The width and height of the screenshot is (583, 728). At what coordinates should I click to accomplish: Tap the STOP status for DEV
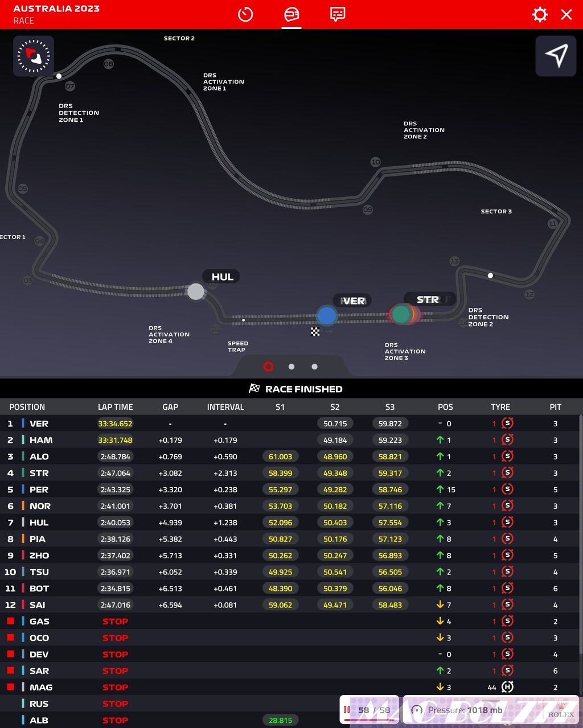tap(115, 655)
